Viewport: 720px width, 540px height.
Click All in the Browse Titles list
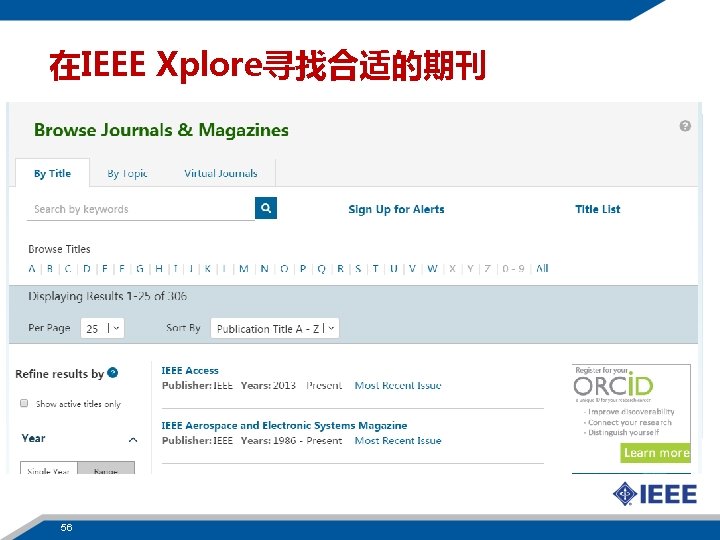point(542,269)
